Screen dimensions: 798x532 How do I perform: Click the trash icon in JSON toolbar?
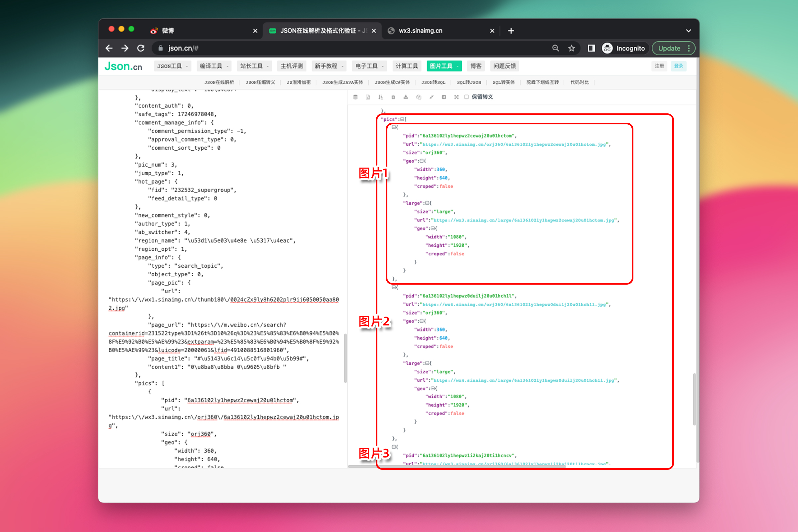(x=393, y=97)
